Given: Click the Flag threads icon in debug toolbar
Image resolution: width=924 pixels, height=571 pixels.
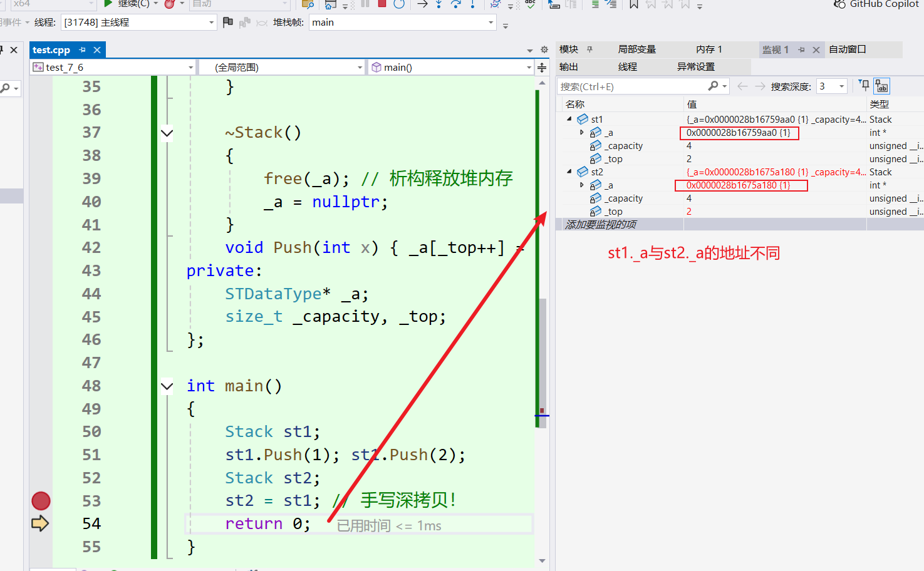Looking at the screenshot, I should (228, 23).
